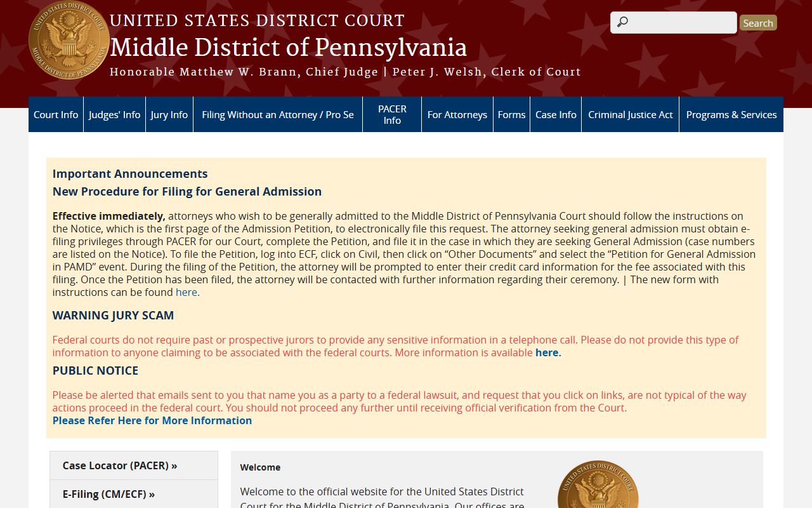Click the court seal logo in header
This screenshot has height=508, width=812.
[x=69, y=40]
